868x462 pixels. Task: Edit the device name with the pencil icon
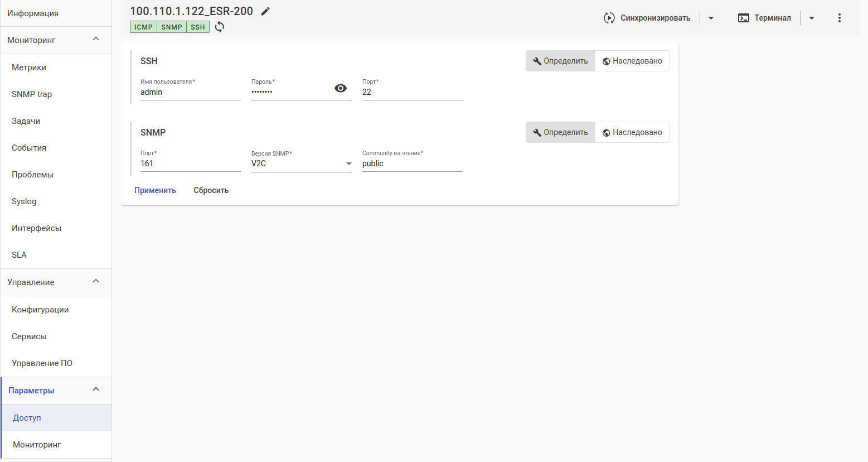(x=265, y=11)
